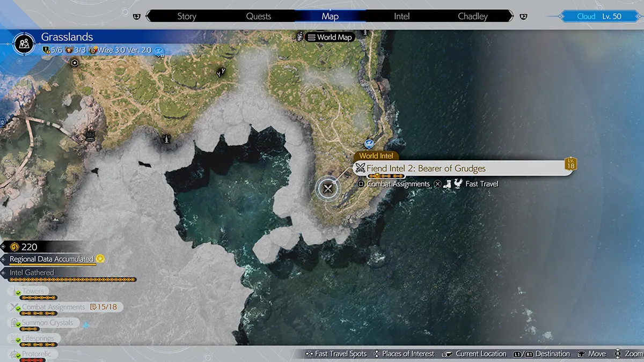Image resolution: width=644 pixels, height=362 pixels.
Task: Click the Lv. 18 level badge
Action: 570,164
